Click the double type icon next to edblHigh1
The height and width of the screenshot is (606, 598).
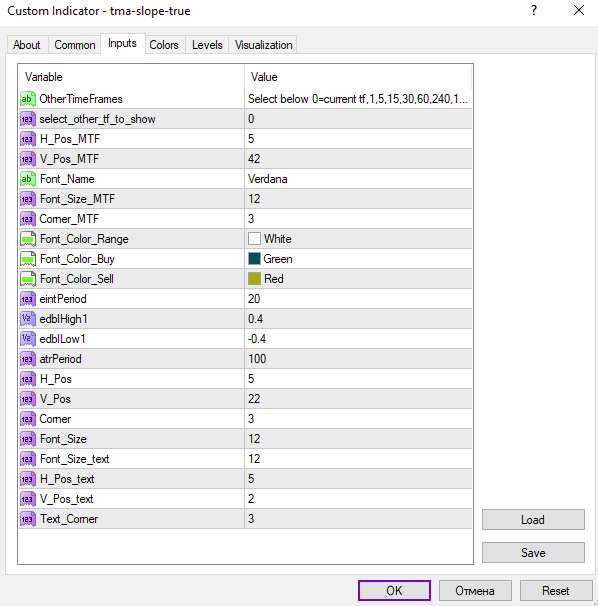[27, 319]
